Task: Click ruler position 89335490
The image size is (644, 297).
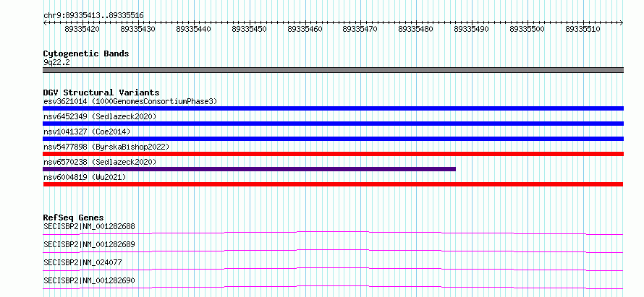Action: [472, 29]
